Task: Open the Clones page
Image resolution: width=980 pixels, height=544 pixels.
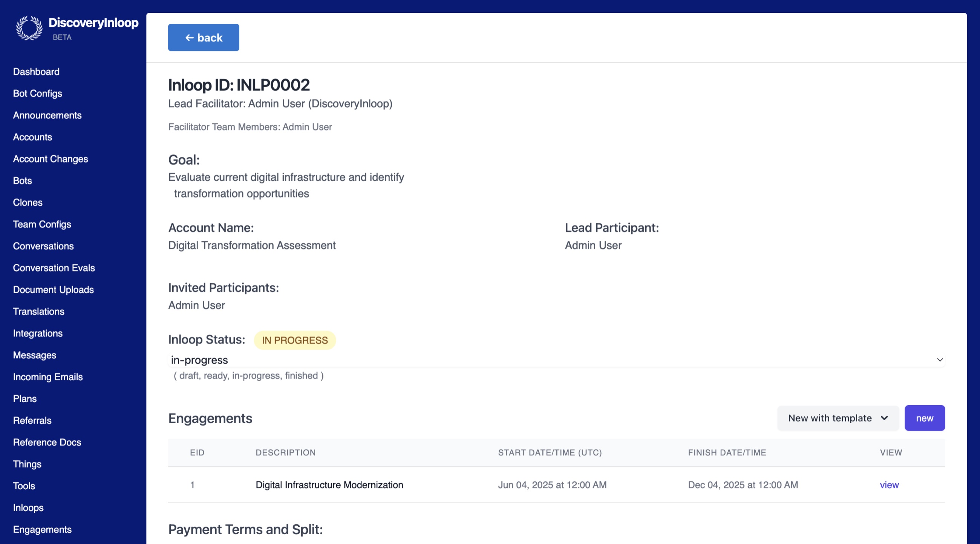Action: pos(28,202)
